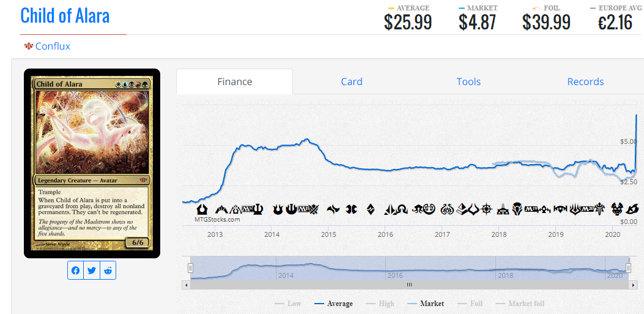This screenshot has height=314, width=644.
Task: Click the Dominaria shield set icon
Action: tap(517, 209)
